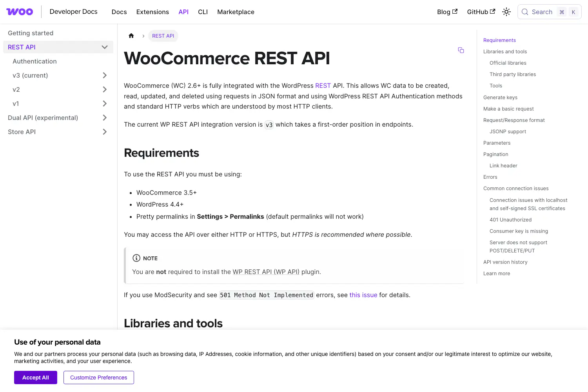588x392 pixels.
Task: Open the Blog external link
Action: click(x=447, y=12)
